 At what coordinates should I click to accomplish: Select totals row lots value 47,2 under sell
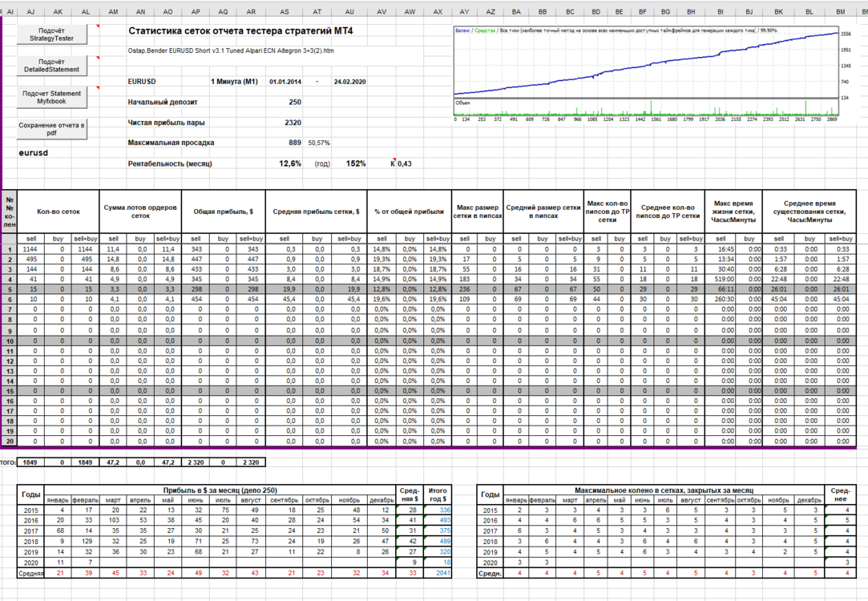tap(113, 462)
